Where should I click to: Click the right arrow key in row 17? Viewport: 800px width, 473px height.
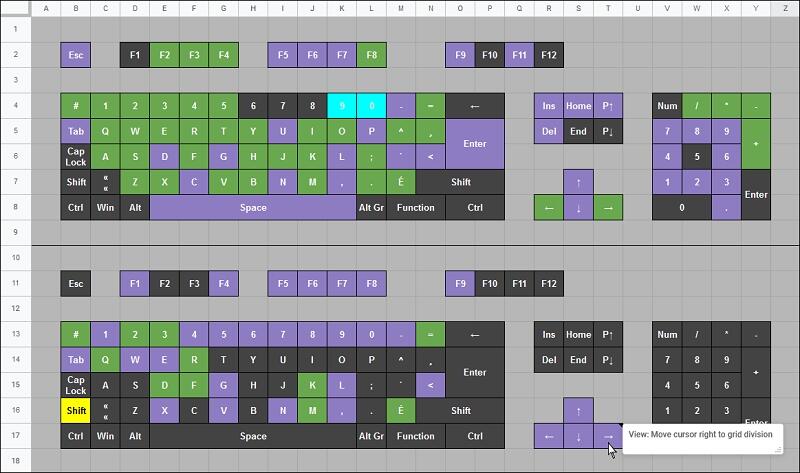607,436
